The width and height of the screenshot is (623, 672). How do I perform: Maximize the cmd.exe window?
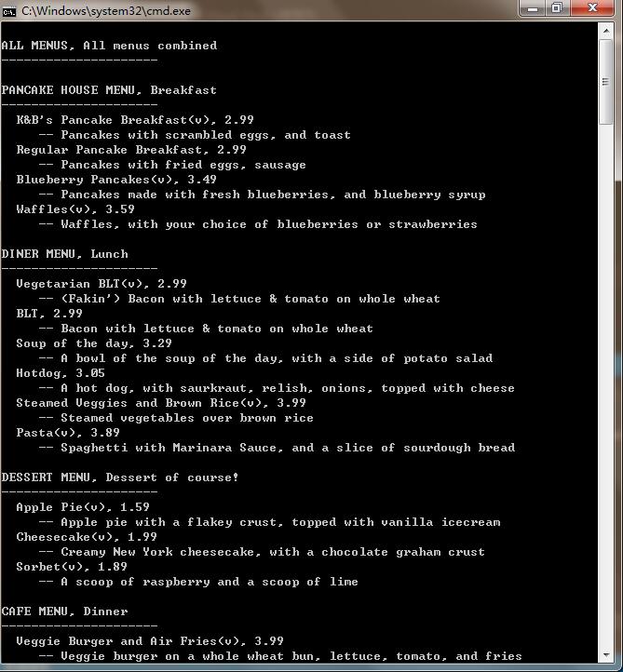558,7
